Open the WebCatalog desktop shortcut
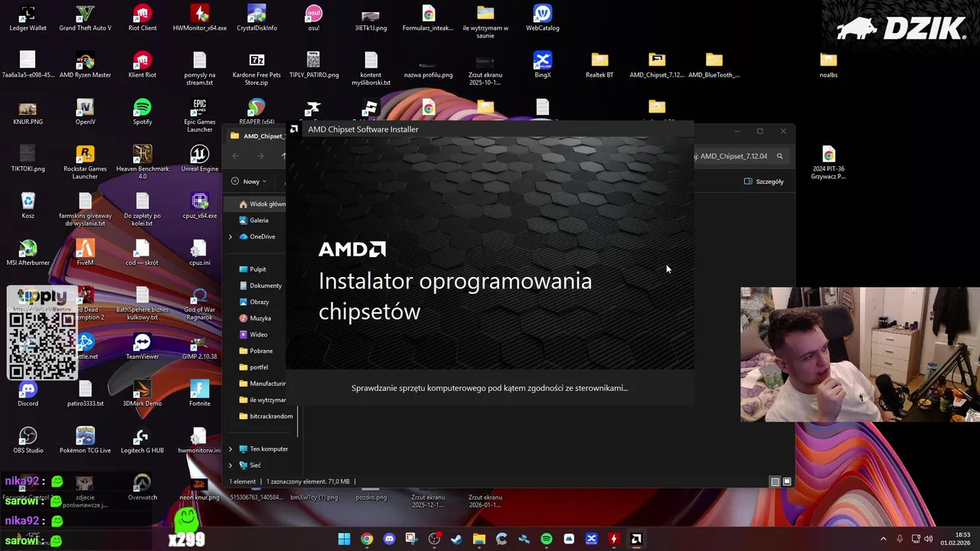 542,18
